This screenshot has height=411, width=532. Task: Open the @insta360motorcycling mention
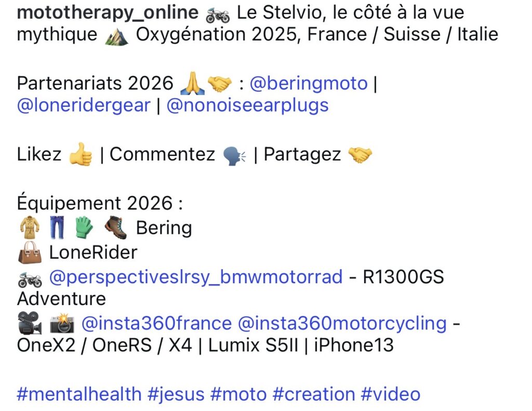coord(342,323)
